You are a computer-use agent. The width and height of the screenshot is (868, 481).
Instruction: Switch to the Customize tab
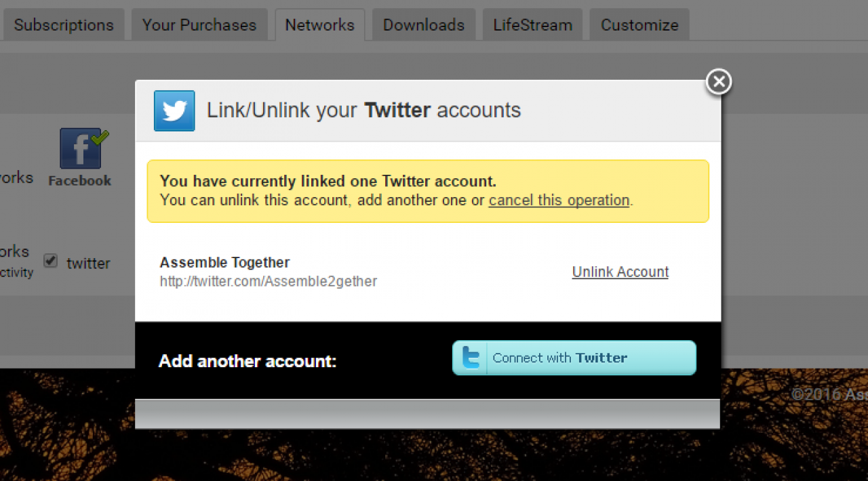point(639,25)
